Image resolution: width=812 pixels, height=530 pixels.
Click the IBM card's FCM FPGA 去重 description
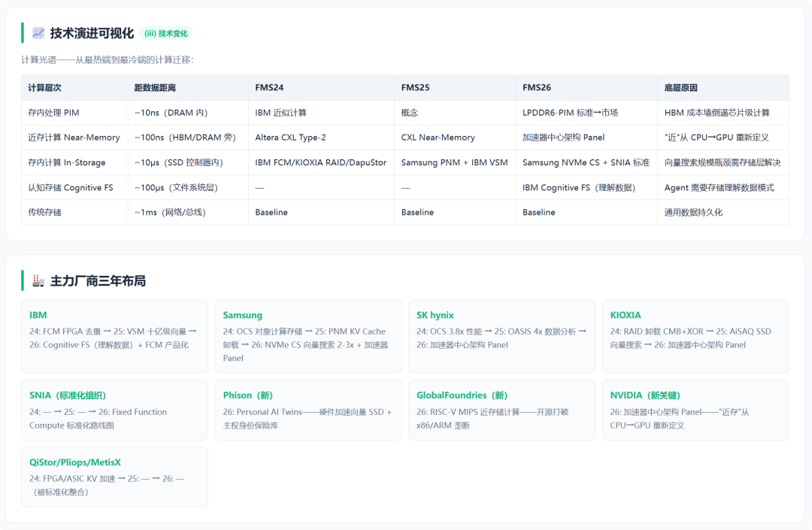pyautogui.click(x=113, y=338)
